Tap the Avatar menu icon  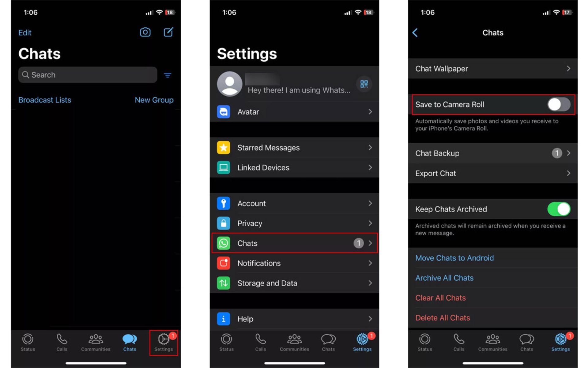pyautogui.click(x=223, y=112)
